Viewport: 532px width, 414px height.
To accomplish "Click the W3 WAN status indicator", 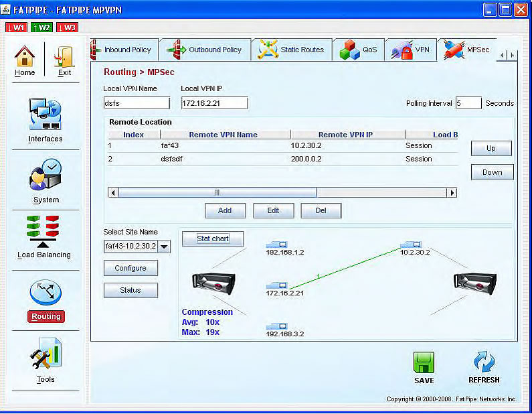I will 67,27.
